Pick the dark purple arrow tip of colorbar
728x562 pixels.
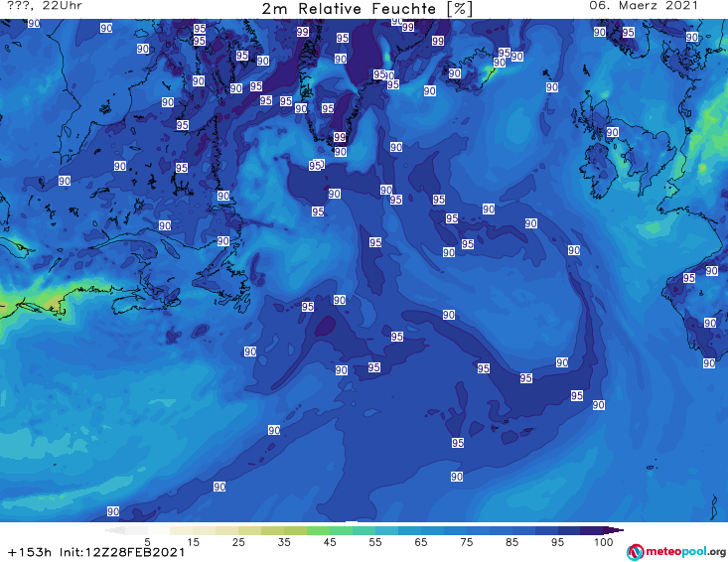coord(613,530)
